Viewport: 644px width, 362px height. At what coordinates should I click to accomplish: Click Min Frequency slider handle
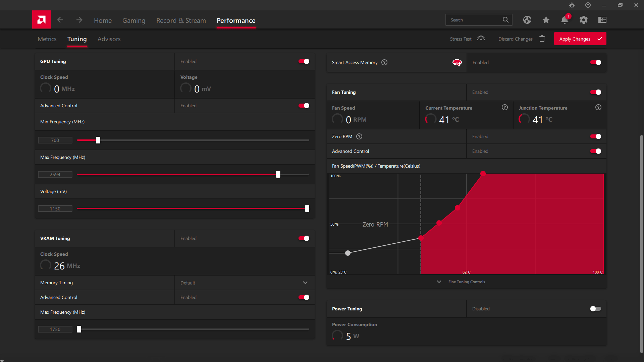pos(98,140)
